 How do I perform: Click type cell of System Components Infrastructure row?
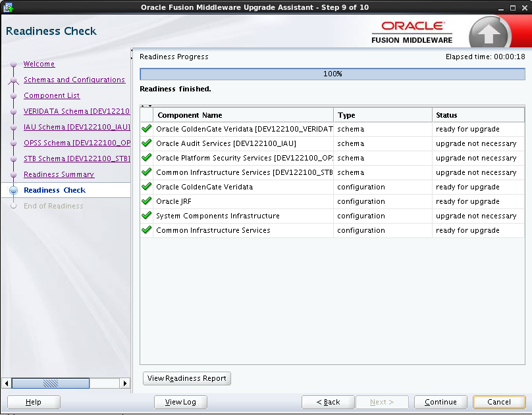[x=383, y=216]
